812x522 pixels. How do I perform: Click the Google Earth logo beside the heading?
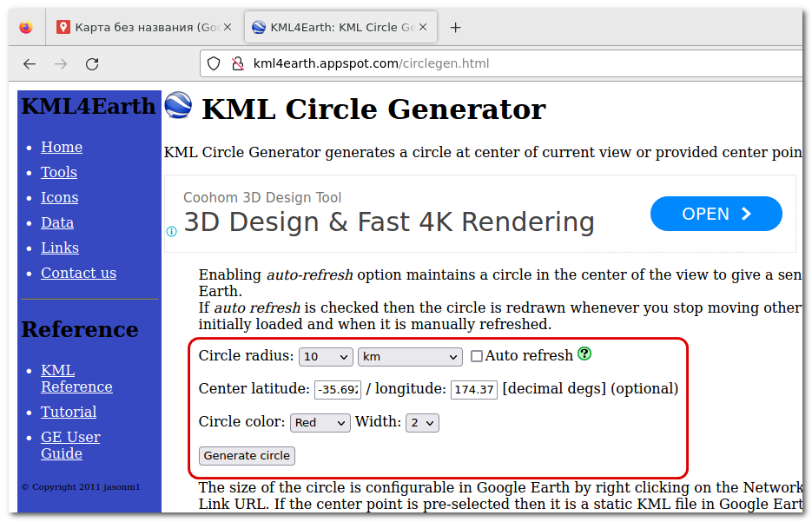tap(178, 104)
